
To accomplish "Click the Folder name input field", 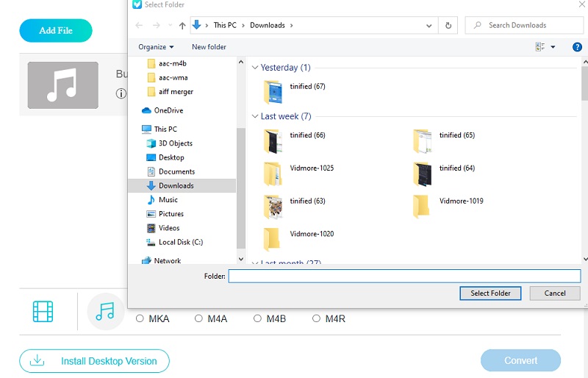I will click(404, 277).
